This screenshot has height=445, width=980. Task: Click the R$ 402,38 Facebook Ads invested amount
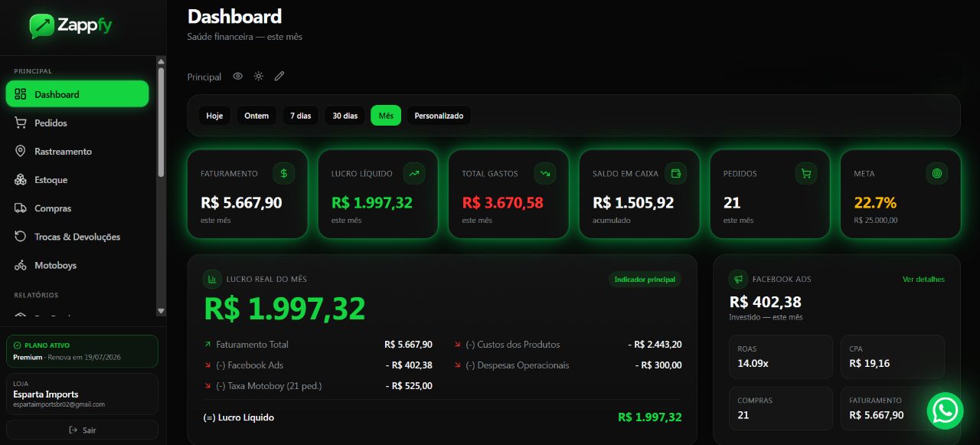[x=766, y=302]
